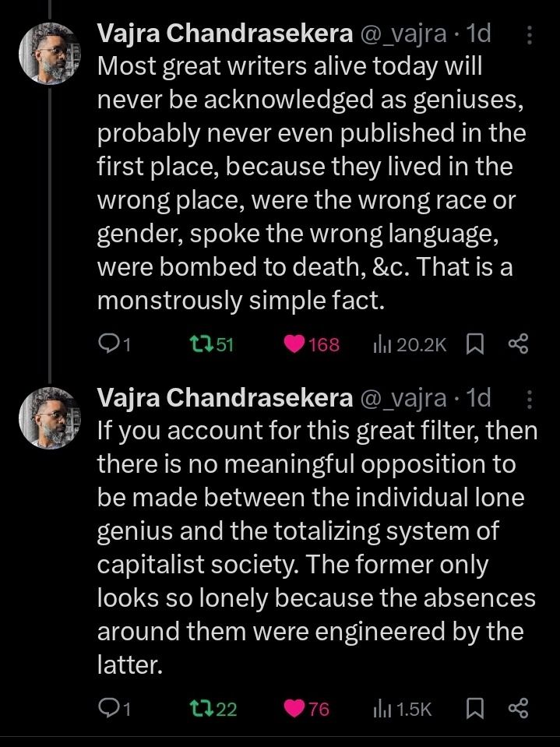560x747 pixels.
Task: Bookmark the "great filter" tweet
Action: (474, 708)
